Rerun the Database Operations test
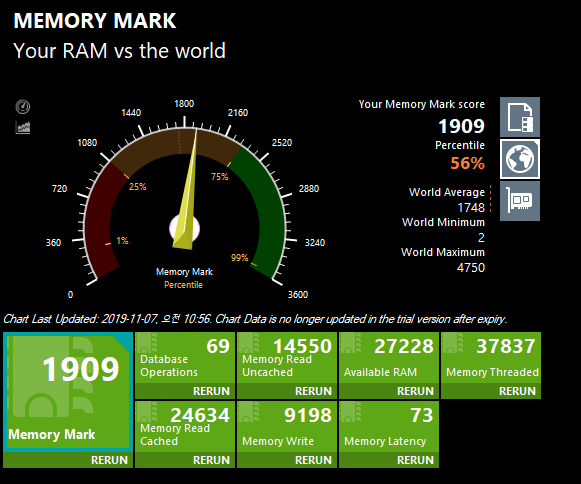Screen dimensions: 581x484 pos(211,391)
